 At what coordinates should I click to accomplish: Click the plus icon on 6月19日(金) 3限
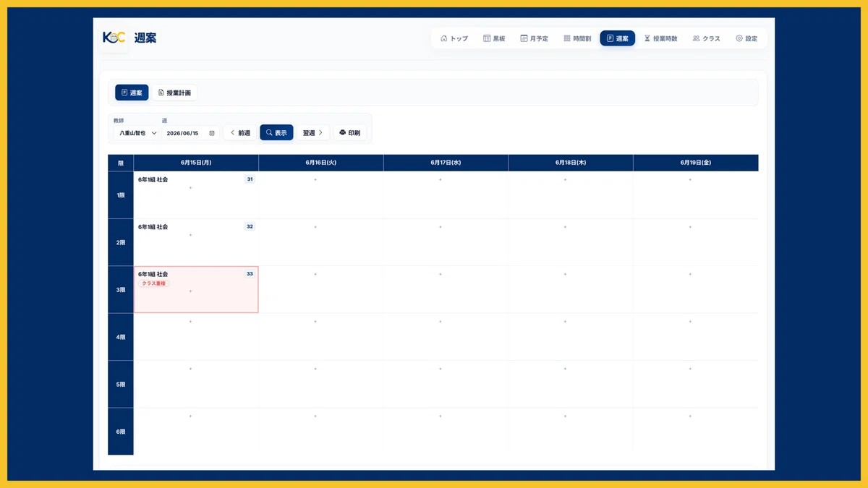(x=690, y=274)
